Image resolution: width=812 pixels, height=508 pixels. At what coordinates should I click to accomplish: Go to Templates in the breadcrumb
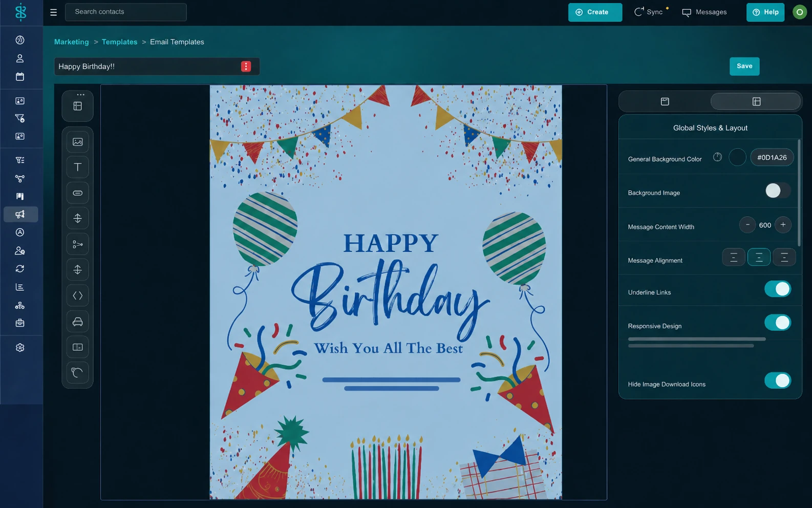click(x=119, y=42)
